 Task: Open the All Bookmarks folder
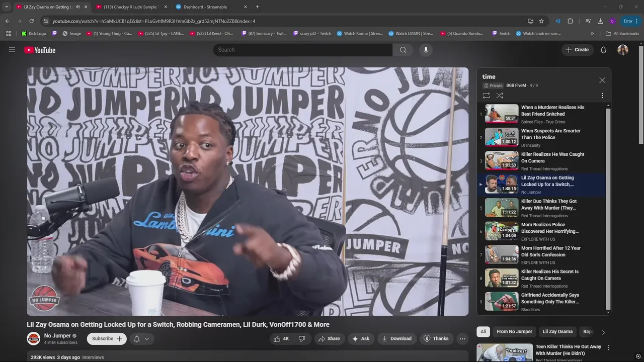coord(622,34)
